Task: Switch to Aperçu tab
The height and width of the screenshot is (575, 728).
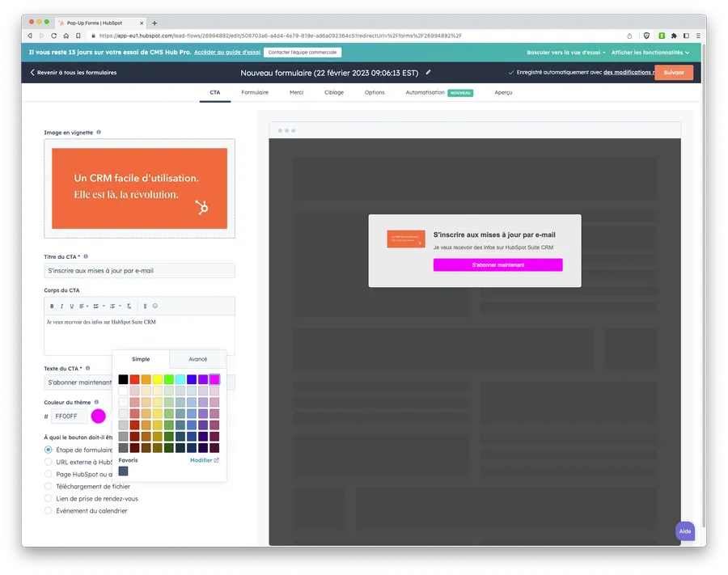Action: (503, 92)
